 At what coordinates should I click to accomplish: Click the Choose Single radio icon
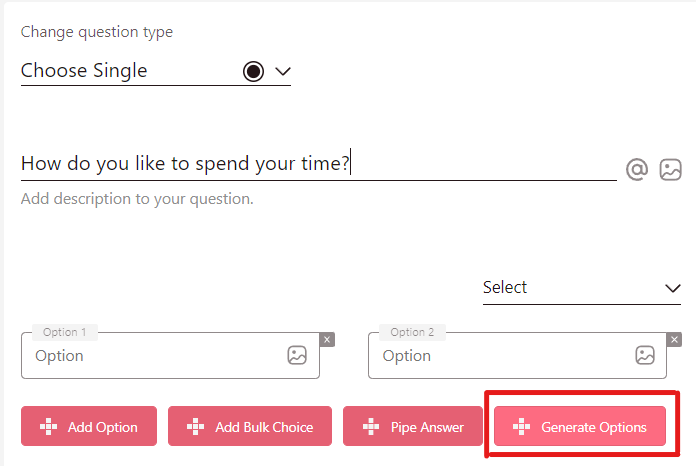click(x=253, y=71)
